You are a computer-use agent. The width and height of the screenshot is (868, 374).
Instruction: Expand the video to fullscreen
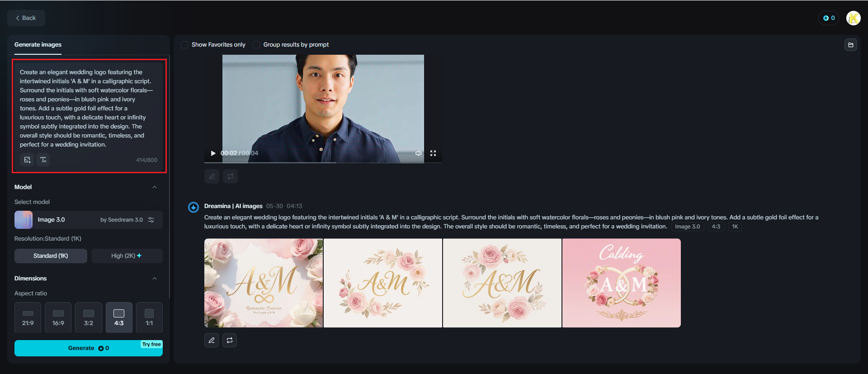tap(433, 153)
